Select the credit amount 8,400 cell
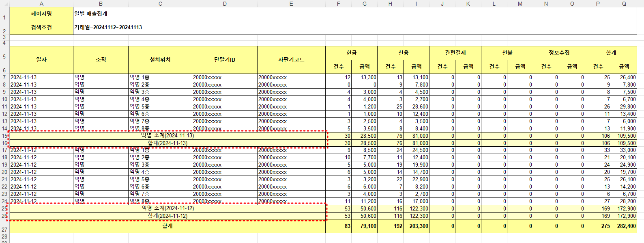Viewport: 644px width, 243px height. click(416, 128)
